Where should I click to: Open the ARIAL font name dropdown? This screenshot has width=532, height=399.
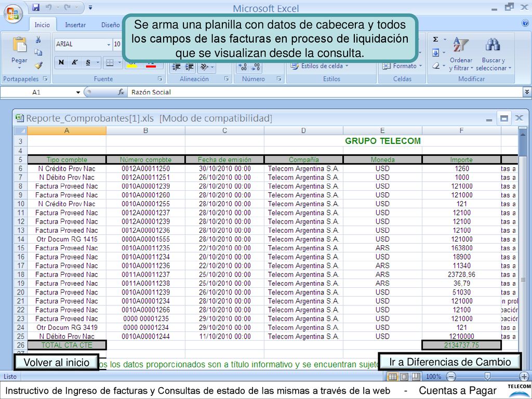coord(109,45)
